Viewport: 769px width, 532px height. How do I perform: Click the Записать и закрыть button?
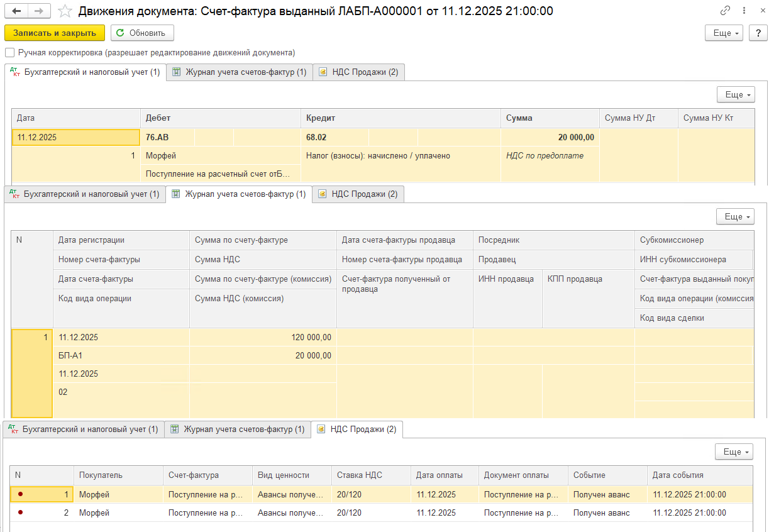[x=55, y=33]
